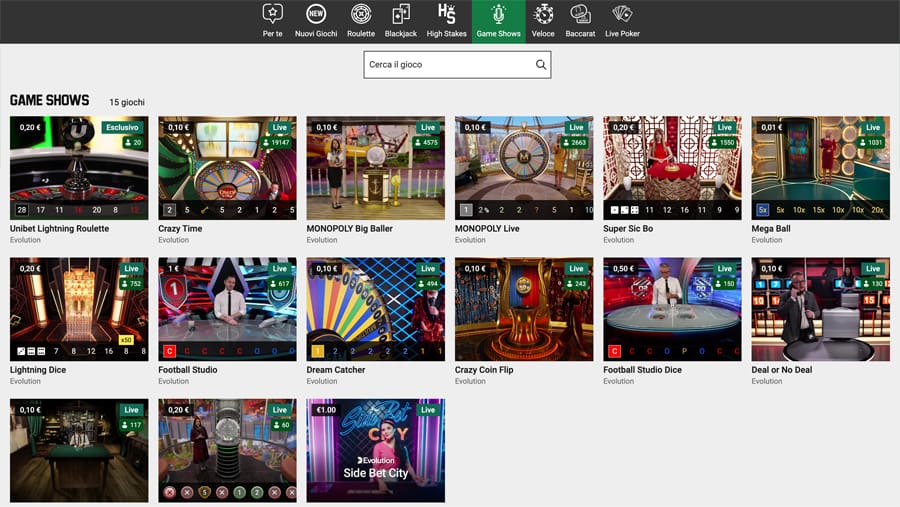Click the 4575 players counter on Big Baller
The width and height of the screenshot is (900, 507).
[x=426, y=142]
